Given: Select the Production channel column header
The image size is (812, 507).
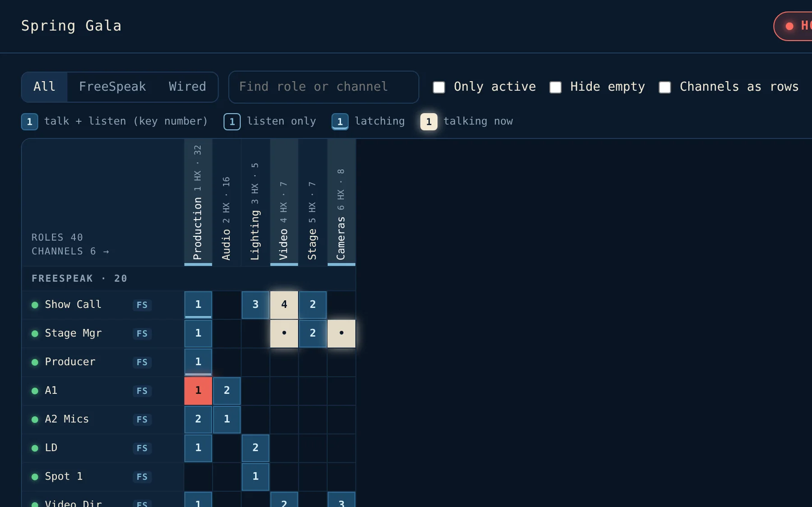Looking at the screenshot, I should point(198,203).
